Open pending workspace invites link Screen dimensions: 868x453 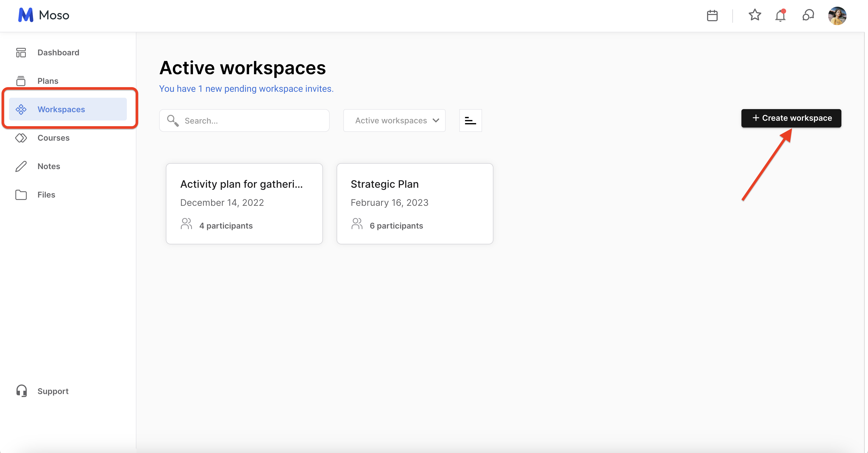246,89
